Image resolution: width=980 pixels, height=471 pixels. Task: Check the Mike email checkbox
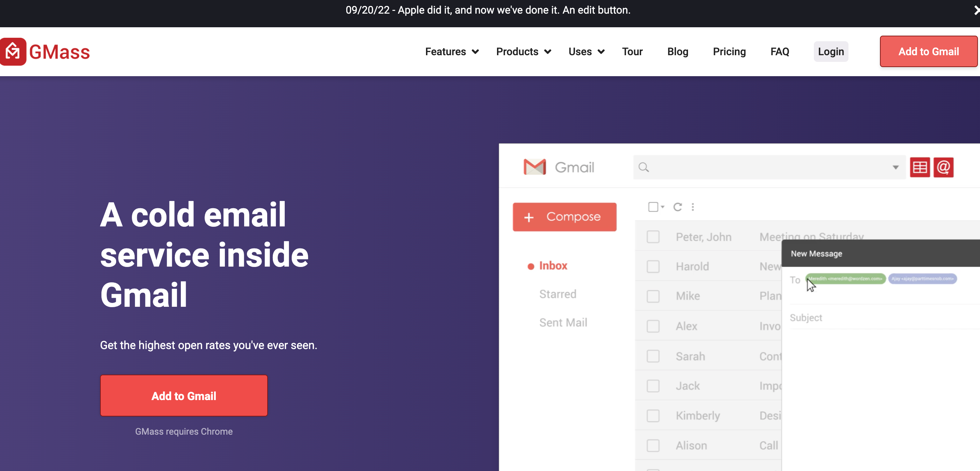tap(653, 296)
